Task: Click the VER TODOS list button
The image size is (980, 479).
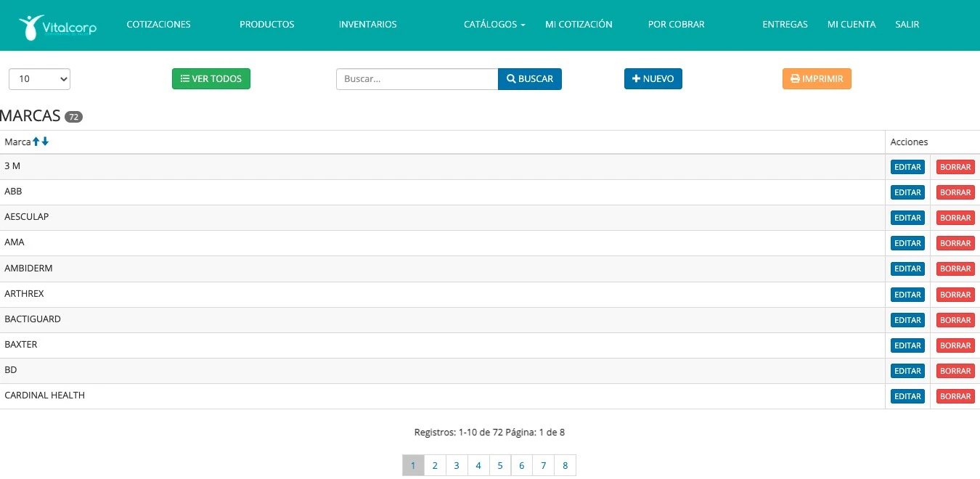Action: 211,79
